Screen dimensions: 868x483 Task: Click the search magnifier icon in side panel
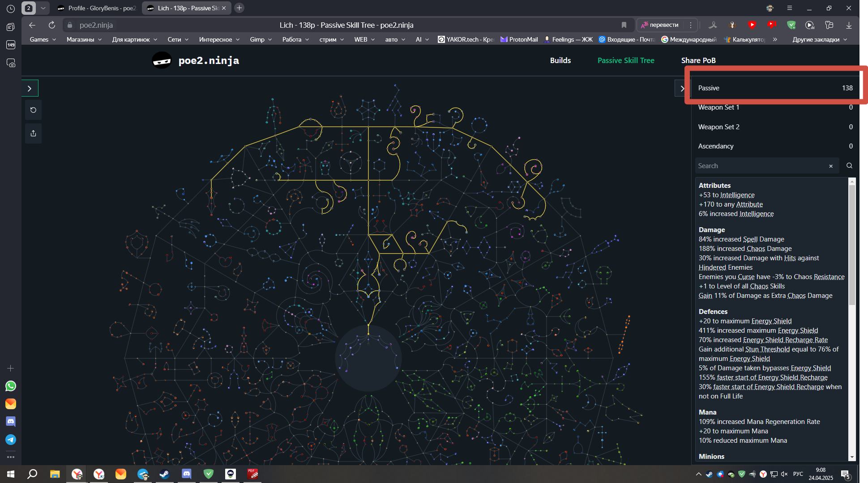[849, 165]
